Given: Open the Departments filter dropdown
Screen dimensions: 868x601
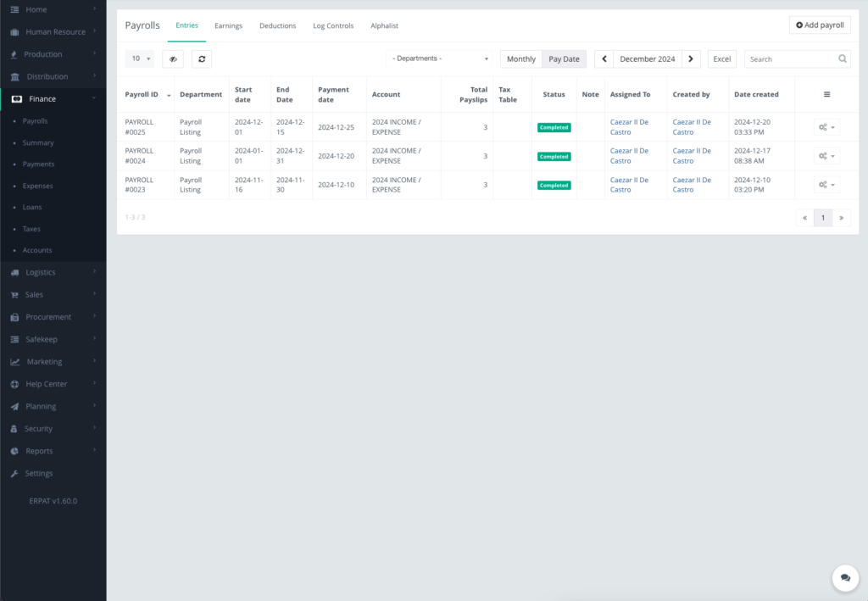Looking at the screenshot, I should tap(440, 58).
